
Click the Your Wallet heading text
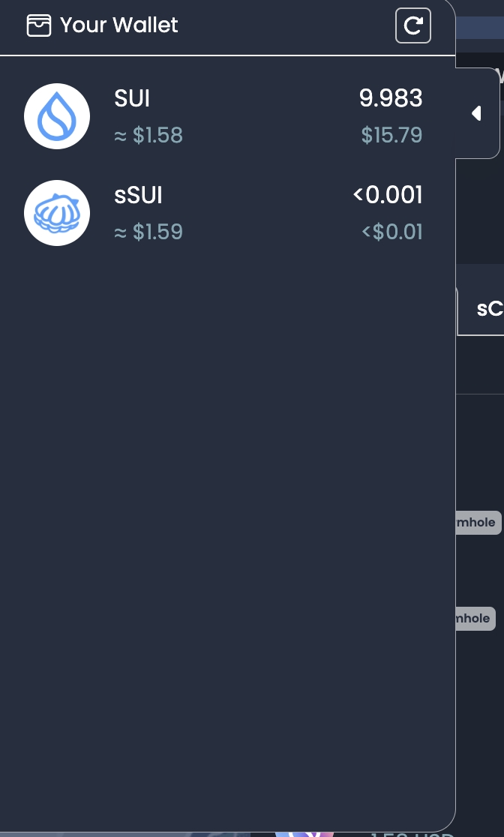(x=118, y=25)
